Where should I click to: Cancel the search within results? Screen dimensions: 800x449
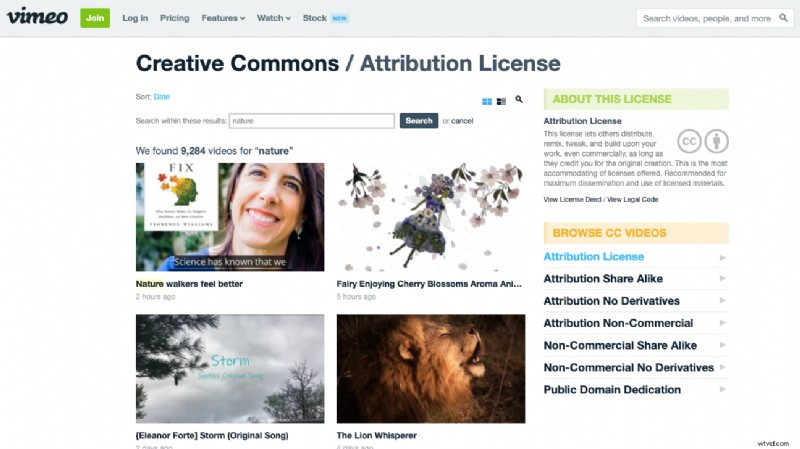coord(462,121)
